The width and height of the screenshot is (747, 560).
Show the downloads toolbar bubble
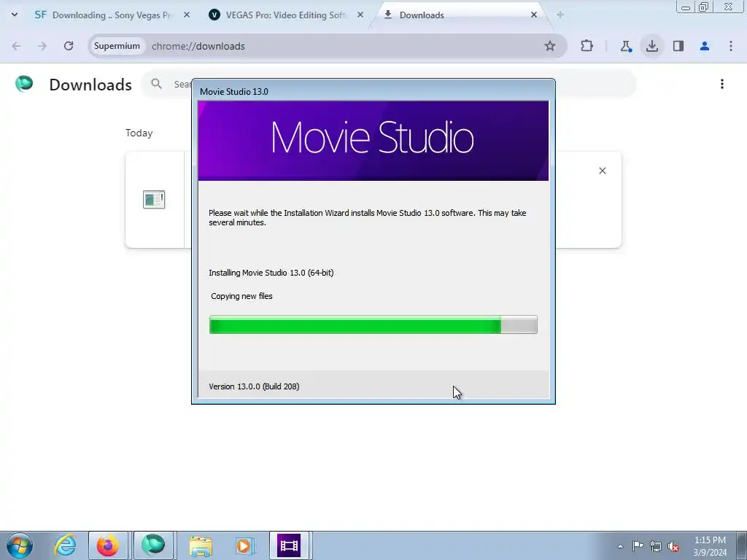click(651, 46)
